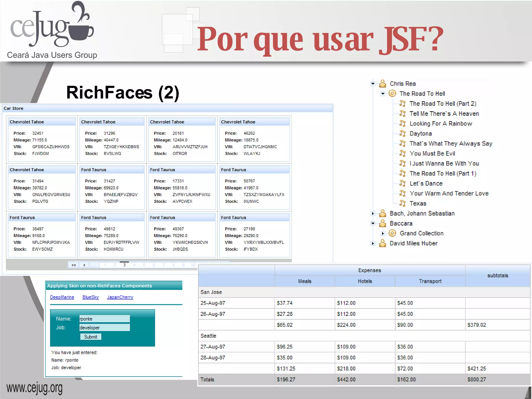
Task: Click the note icon beside Tell Me There's A Heaven
Action: (402, 114)
